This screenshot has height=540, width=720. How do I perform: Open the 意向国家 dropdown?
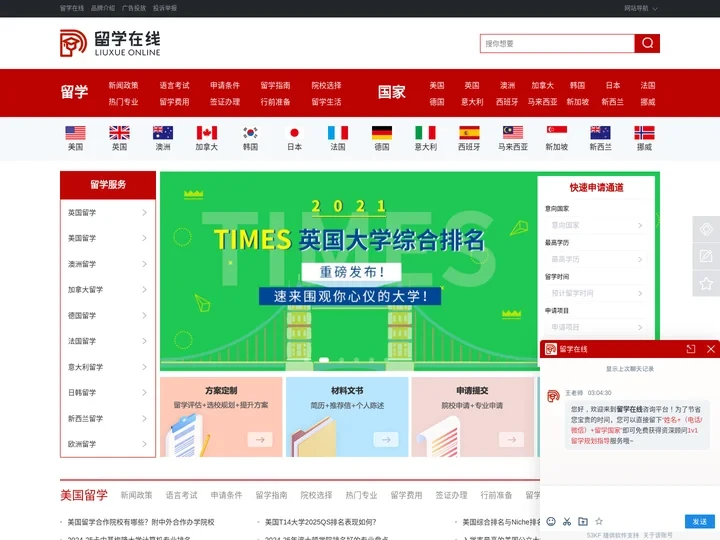(x=596, y=225)
